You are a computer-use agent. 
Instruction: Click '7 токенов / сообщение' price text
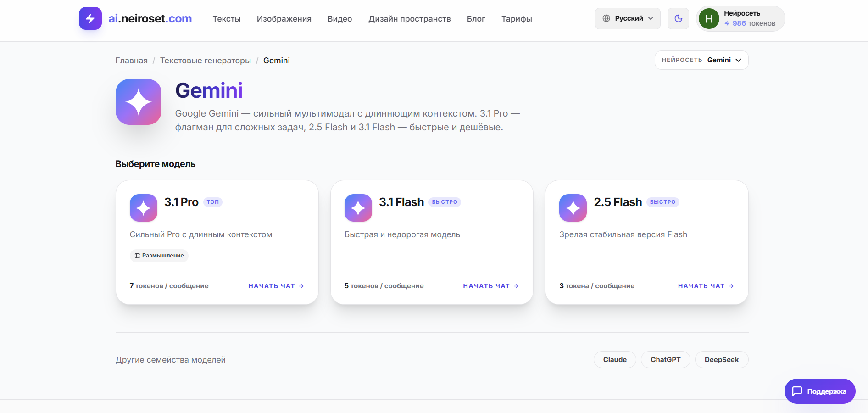point(169,286)
